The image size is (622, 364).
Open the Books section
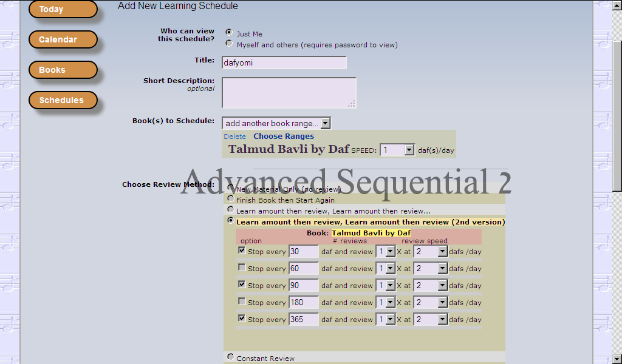63,70
